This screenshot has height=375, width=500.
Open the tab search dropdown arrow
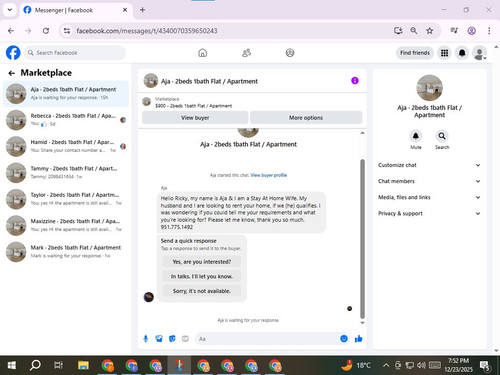(x=10, y=10)
